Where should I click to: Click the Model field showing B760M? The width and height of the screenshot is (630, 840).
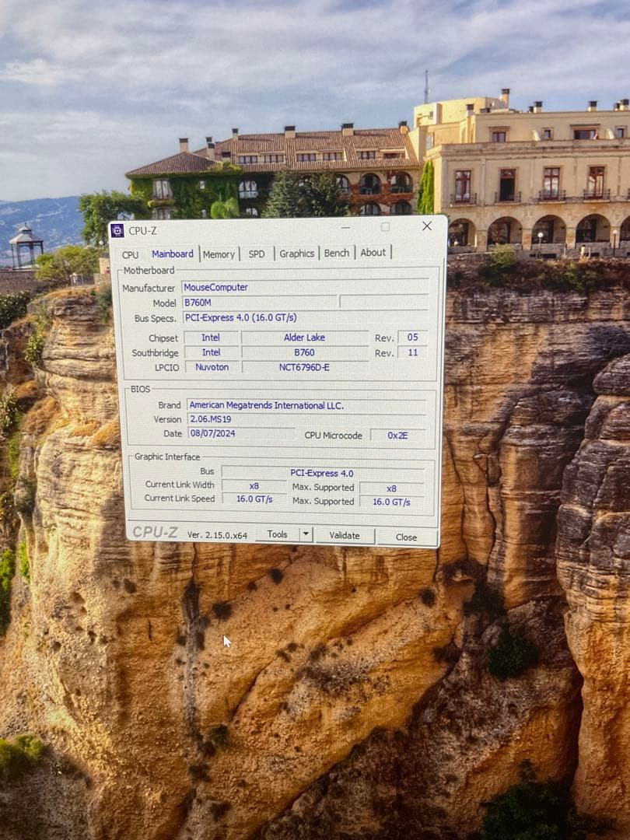pos(259,303)
